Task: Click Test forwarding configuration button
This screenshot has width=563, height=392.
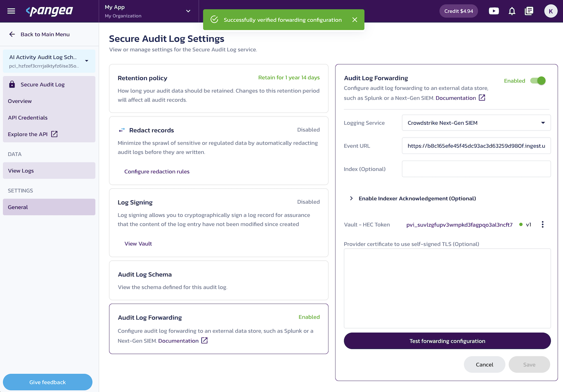Action: [x=447, y=341]
